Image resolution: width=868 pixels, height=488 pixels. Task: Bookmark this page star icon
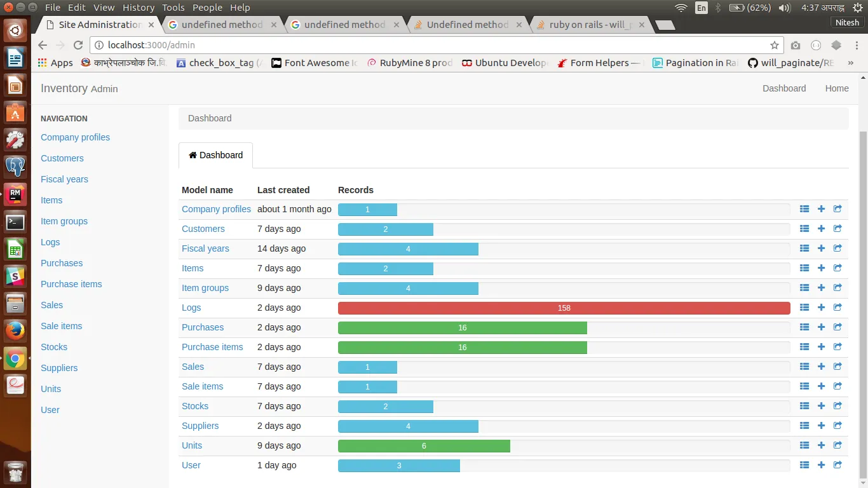pos(775,45)
